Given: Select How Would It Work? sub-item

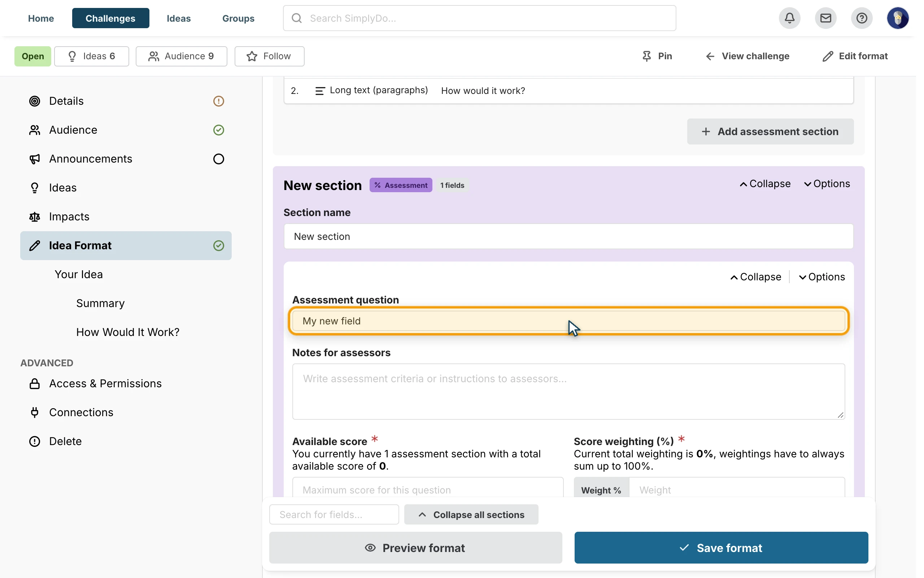Looking at the screenshot, I should click(x=127, y=332).
